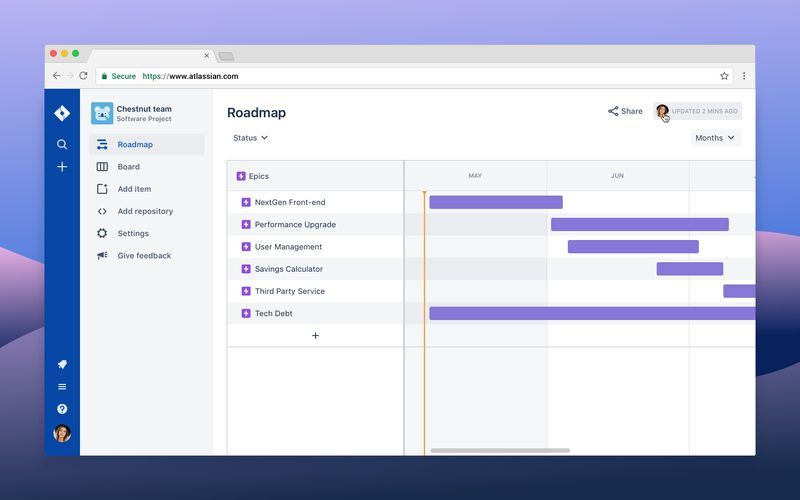Click the user profile avatar in the sidebar bottom

(62, 433)
